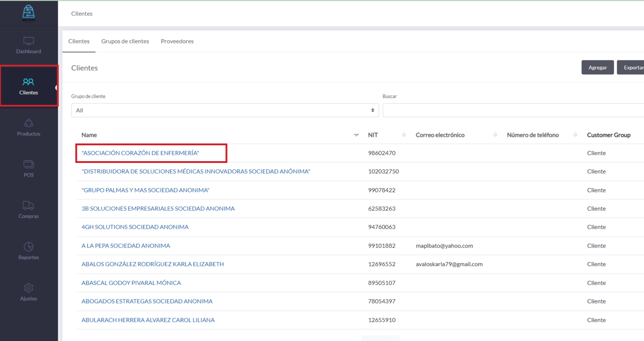The height and width of the screenshot is (341, 644).
Task: Click the Agregar button
Action: click(597, 67)
